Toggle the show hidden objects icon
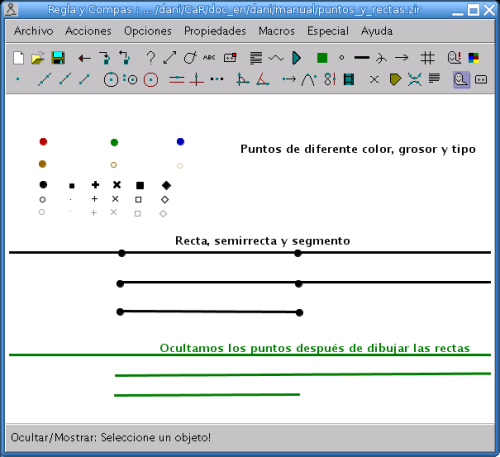Screen dimensions: 500x457 (x=454, y=58)
